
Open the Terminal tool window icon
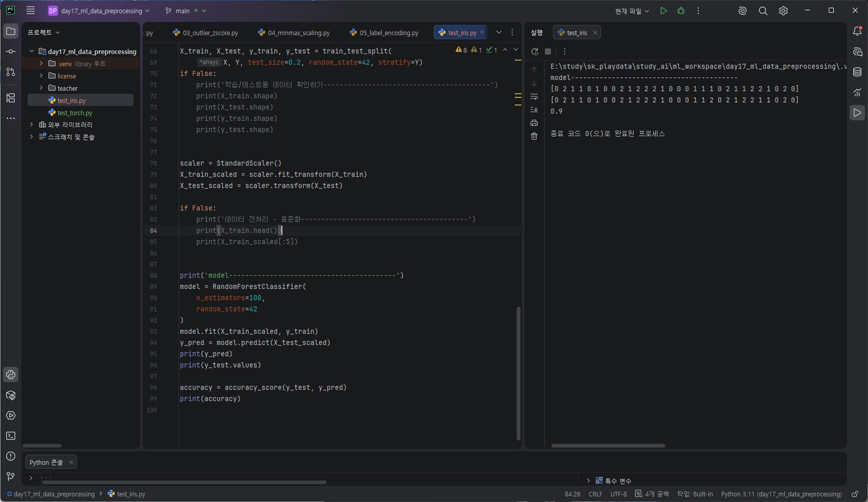click(11, 436)
